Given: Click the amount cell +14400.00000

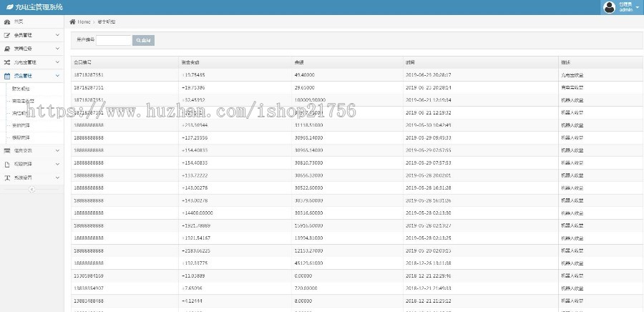Looking at the screenshot, I should point(197,213).
